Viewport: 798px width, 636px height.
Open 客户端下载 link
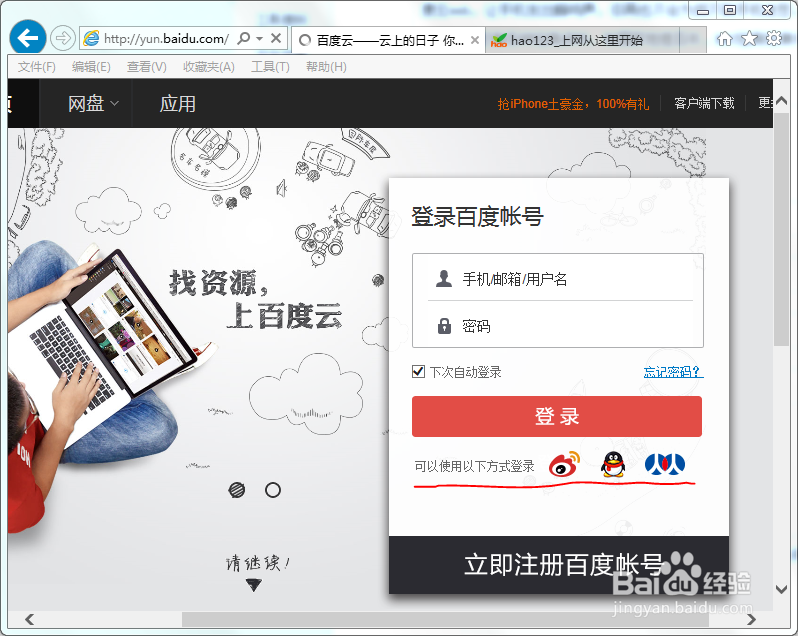704,103
